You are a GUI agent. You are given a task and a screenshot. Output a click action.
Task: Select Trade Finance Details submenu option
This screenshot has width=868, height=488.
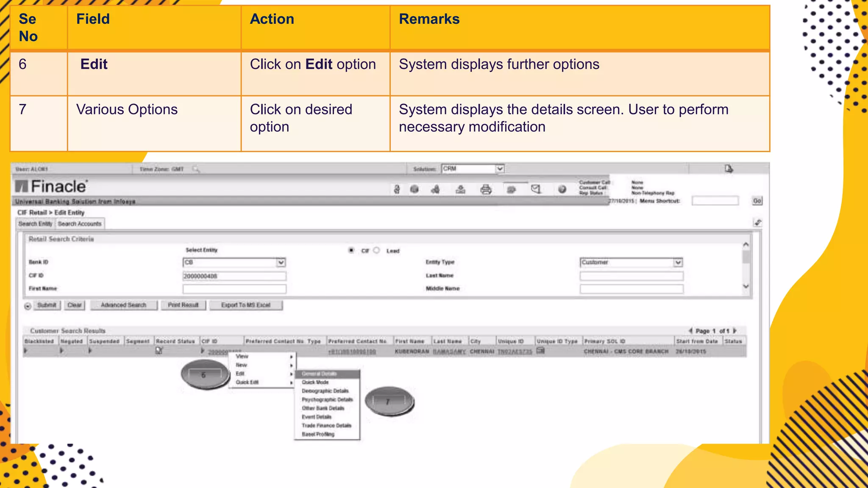[x=327, y=425]
